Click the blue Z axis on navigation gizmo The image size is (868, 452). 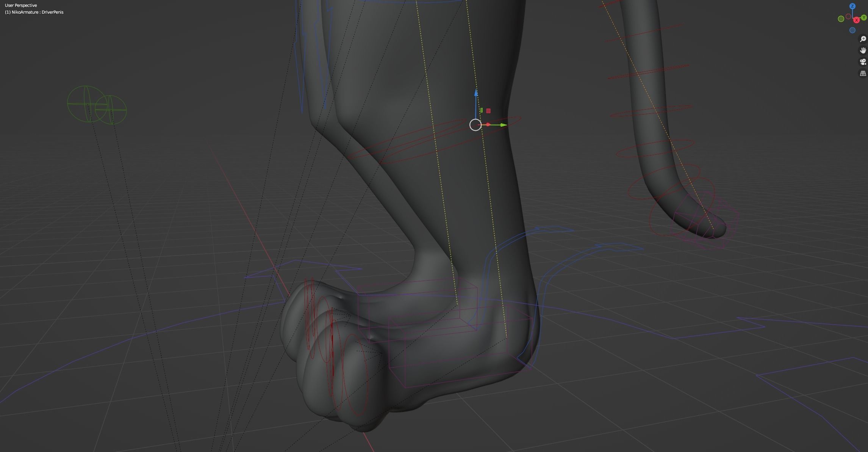(x=852, y=6)
